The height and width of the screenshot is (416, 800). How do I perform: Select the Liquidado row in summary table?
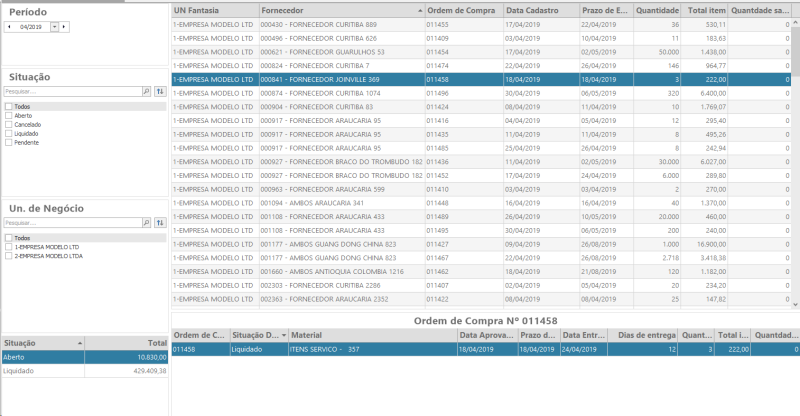click(85, 371)
